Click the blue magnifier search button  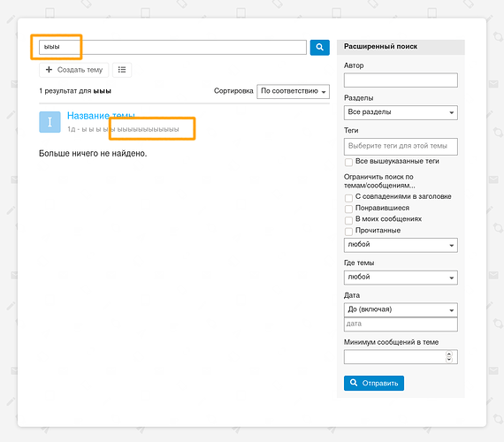pos(319,47)
